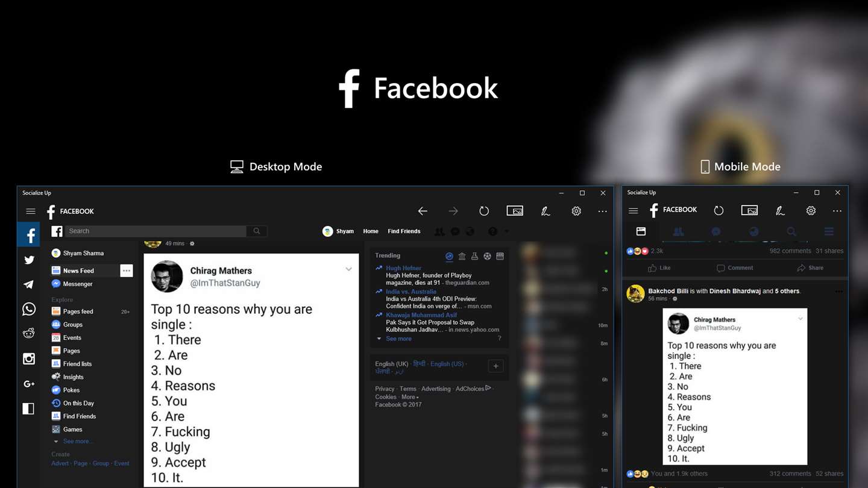Open Find Friends in top bar
Screen dimensions: 868x488
click(x=404, y=231)
